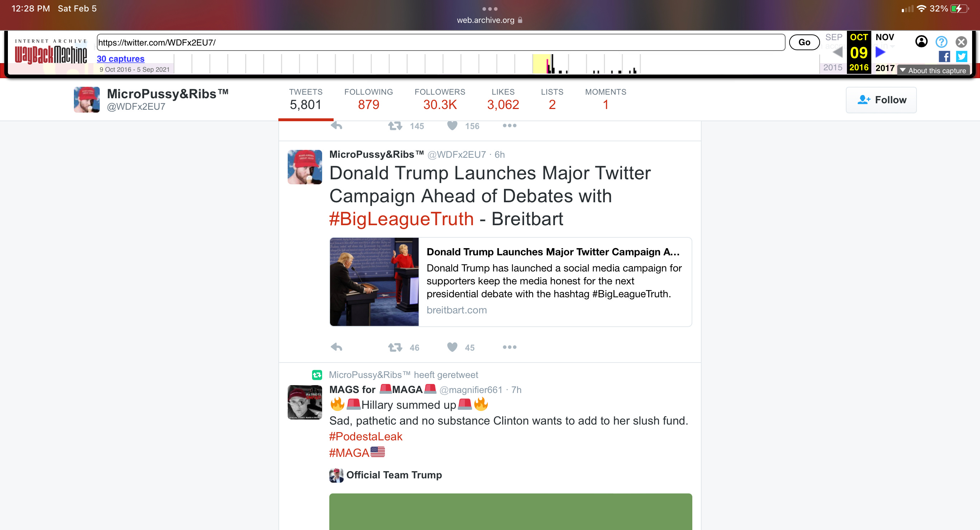
Task: Tap the Wi-Fi status icon
Action: tap(921, 8)
